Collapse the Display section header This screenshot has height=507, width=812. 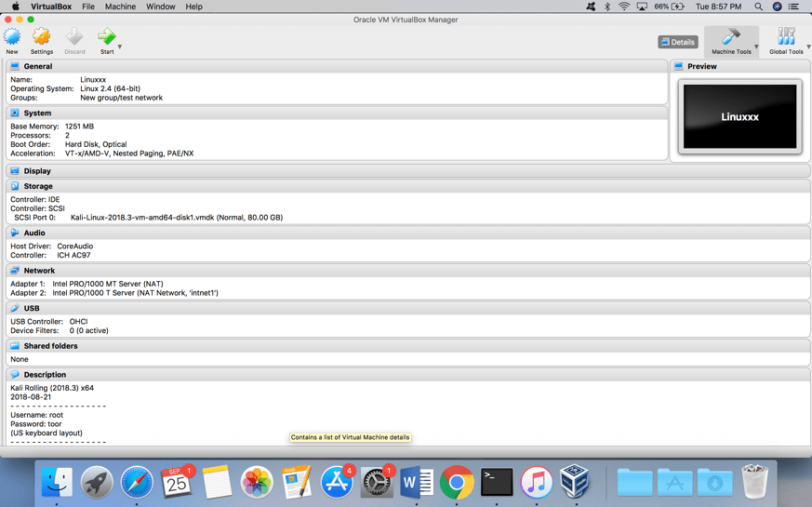click(37, 171)
